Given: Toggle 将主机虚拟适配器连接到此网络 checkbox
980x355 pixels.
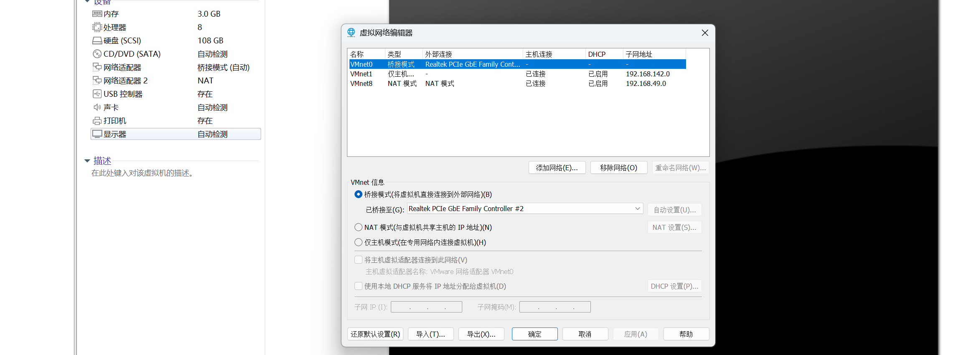Looking at the screenshot, I should [x=358, y=260].
